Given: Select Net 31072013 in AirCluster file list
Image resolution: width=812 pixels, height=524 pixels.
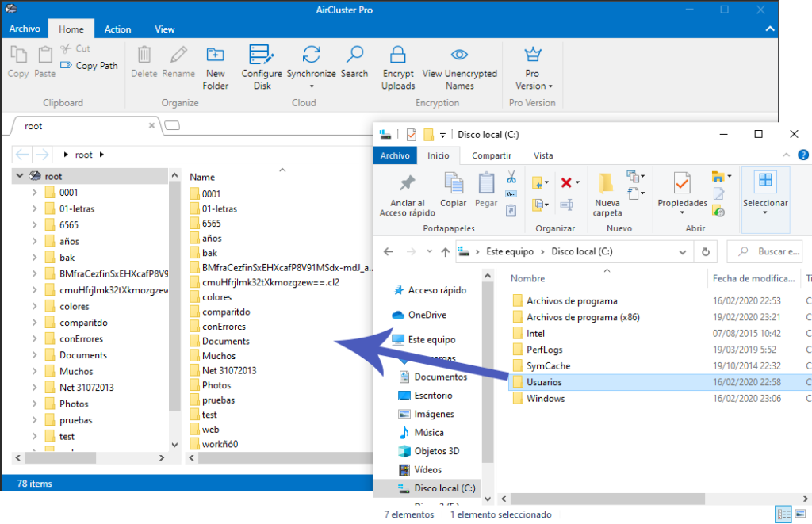Looking at the screenshot, I should (229, 370).
